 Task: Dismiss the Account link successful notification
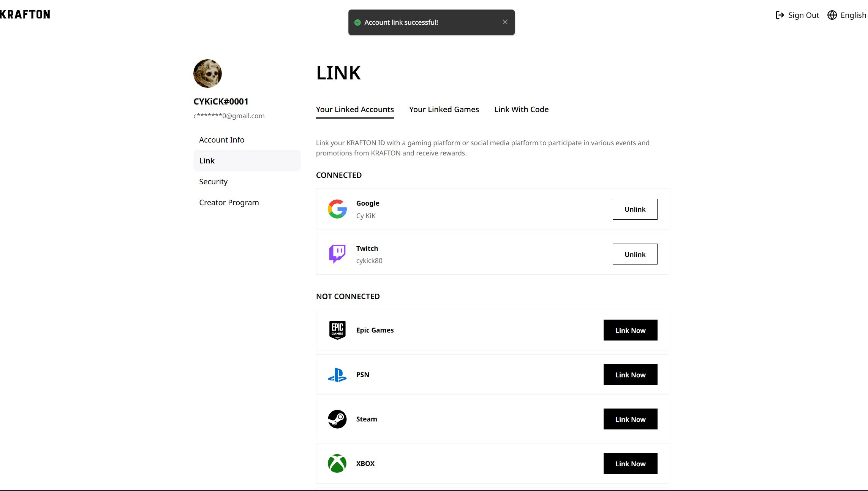point(505,22)
